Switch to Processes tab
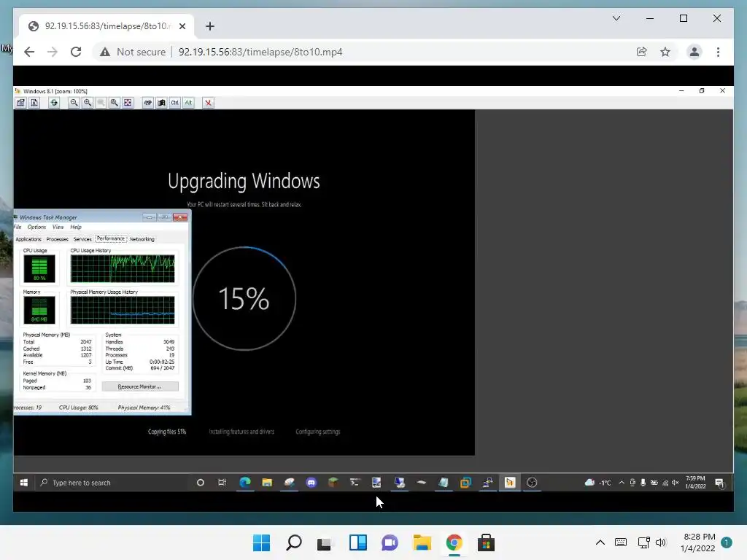This screenshot has height=560, width=747. click(x=57, y=239)
